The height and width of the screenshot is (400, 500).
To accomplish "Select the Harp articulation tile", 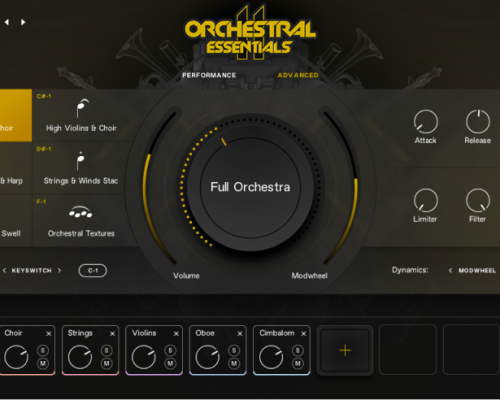I will pyautogui.click(x=16, y=168).
